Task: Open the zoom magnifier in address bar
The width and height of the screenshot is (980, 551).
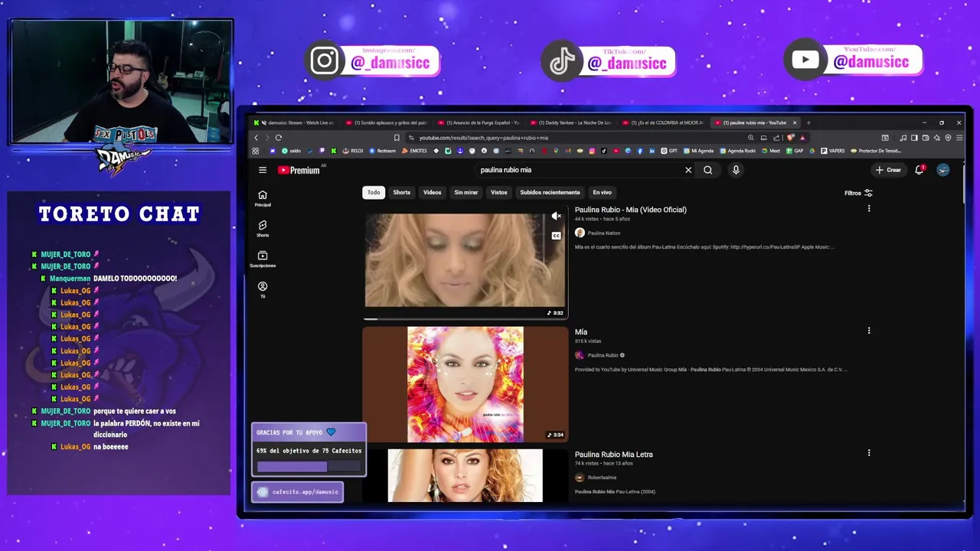Action: 750,138
